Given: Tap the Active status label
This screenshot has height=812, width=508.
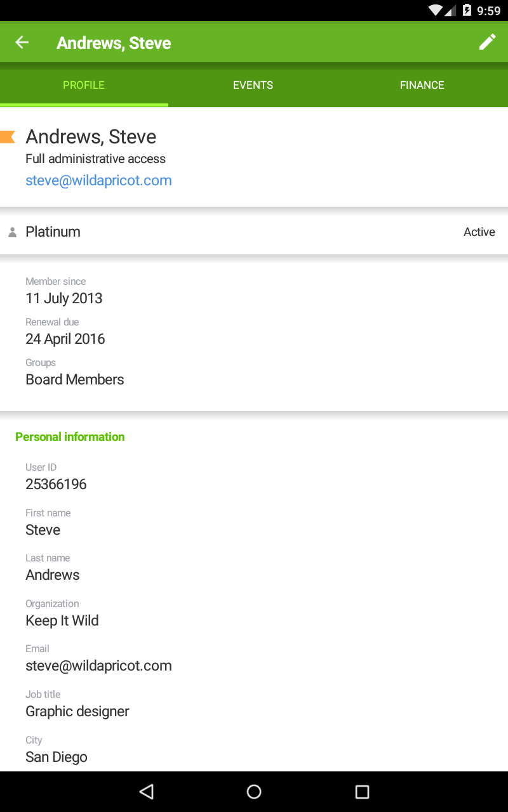Looking at the screenshot, I should point(479,232).
